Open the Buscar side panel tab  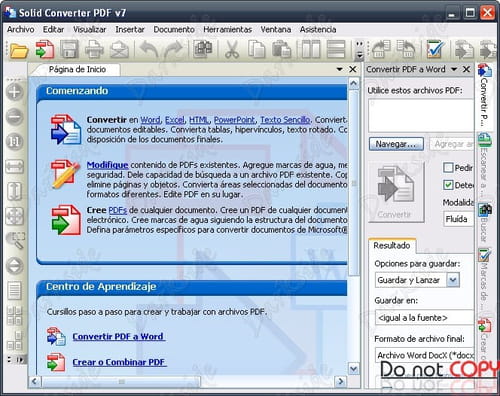point(484,223)
